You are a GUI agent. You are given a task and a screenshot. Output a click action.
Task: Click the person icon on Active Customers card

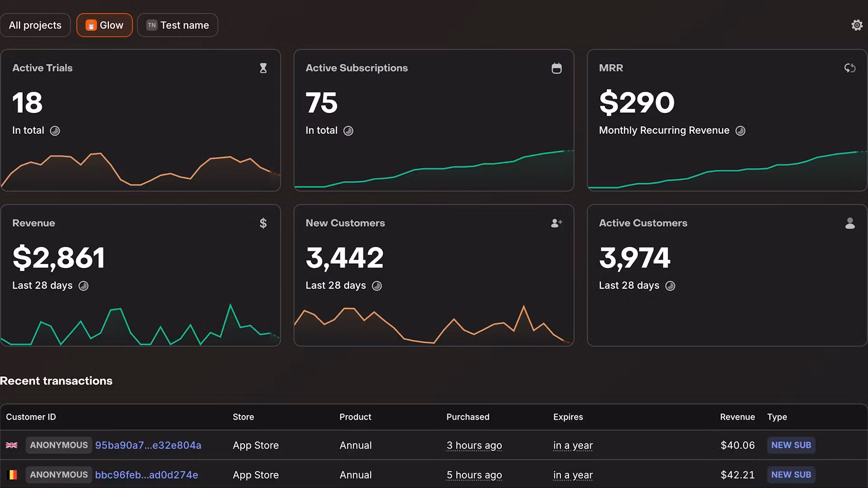pyautogui.click(x=850, y=223)
